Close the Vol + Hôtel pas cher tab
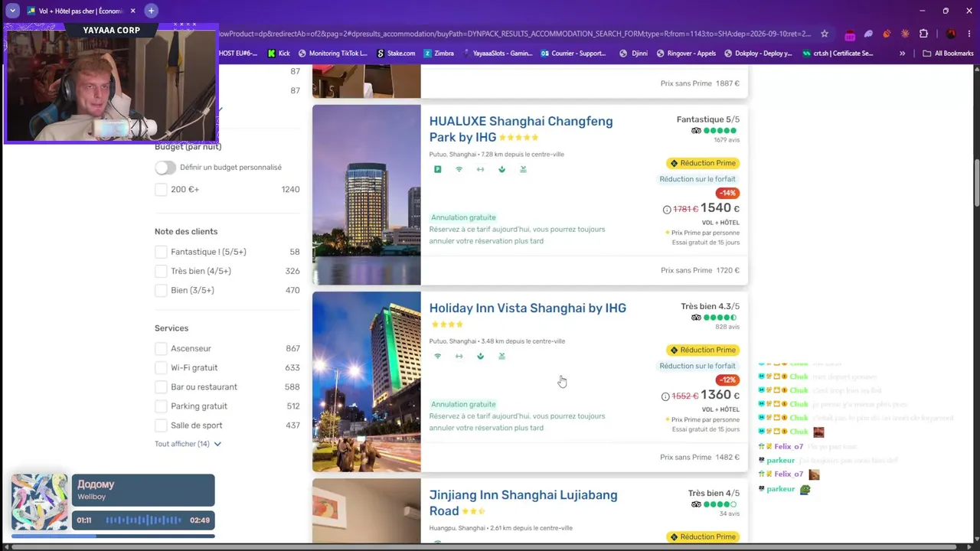 (x=132, y=11)
